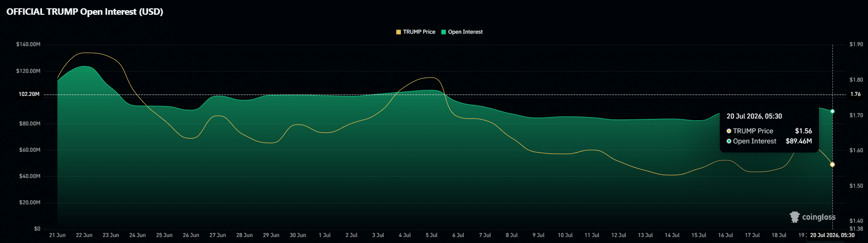The height and width of the screenshot is (243, 868).
Task: Click the 1.76 right axis price label
Action: coord(856,94)
